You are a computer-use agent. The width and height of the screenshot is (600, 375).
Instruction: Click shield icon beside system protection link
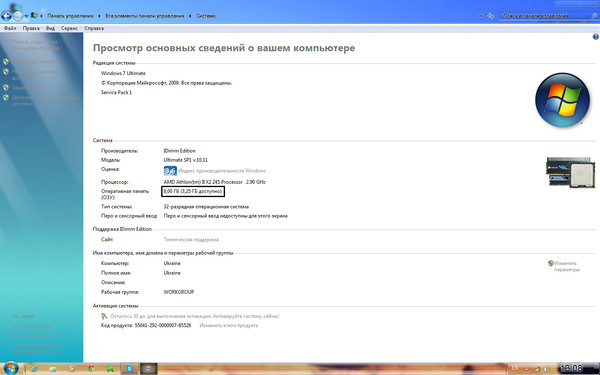click(6, 87)
